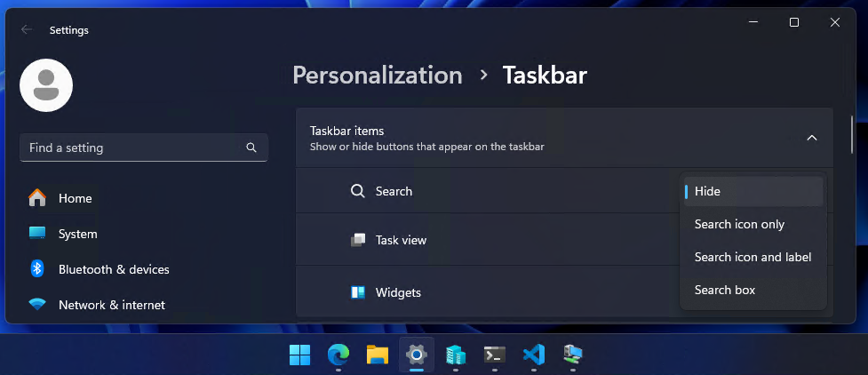Screen dimensions: 868x375
Task: Click the Search row label
Action: [394, 191]
